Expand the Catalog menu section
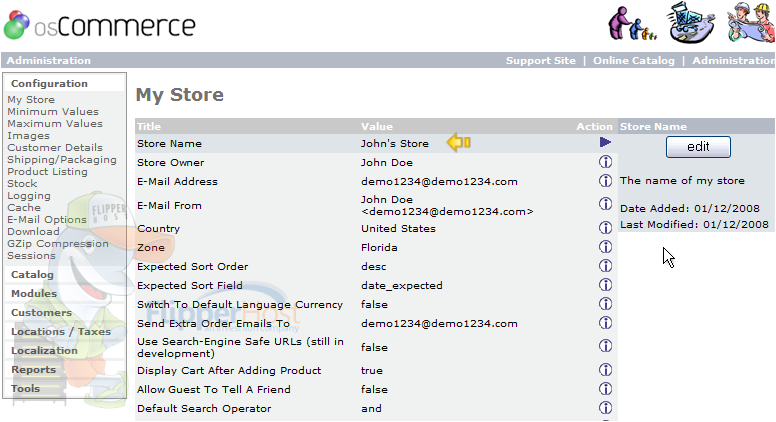 (x=32, y=275)
